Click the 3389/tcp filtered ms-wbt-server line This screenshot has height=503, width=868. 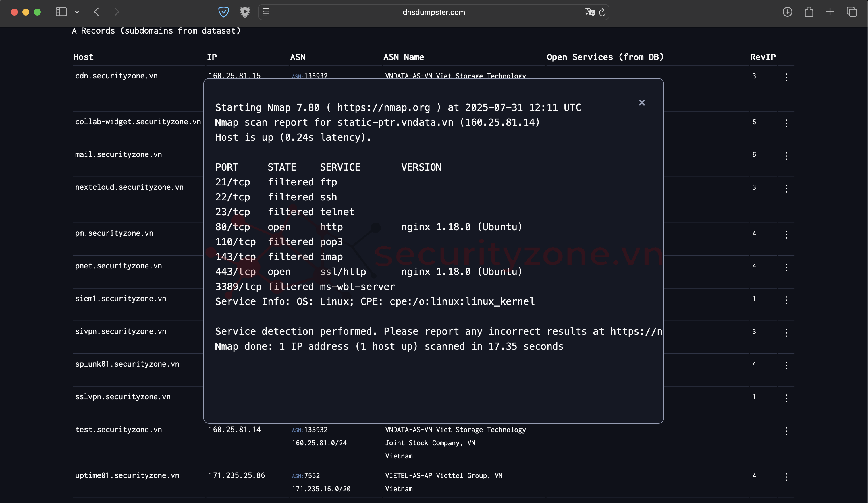click(305, 287)
